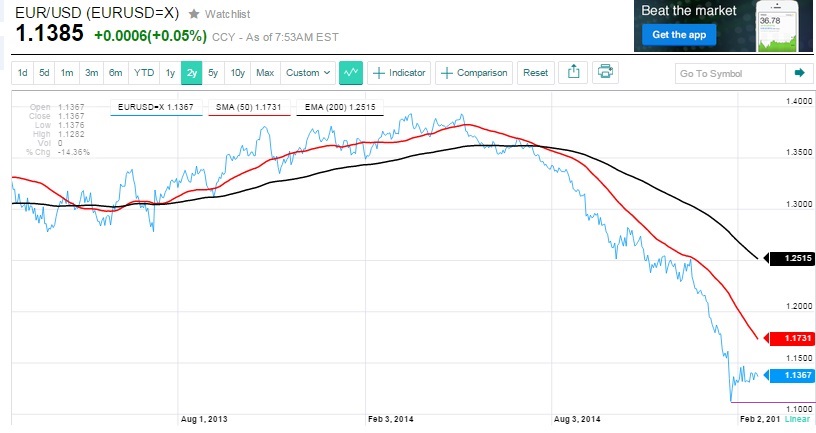Toggle the line chart type button

pos(350,73)
